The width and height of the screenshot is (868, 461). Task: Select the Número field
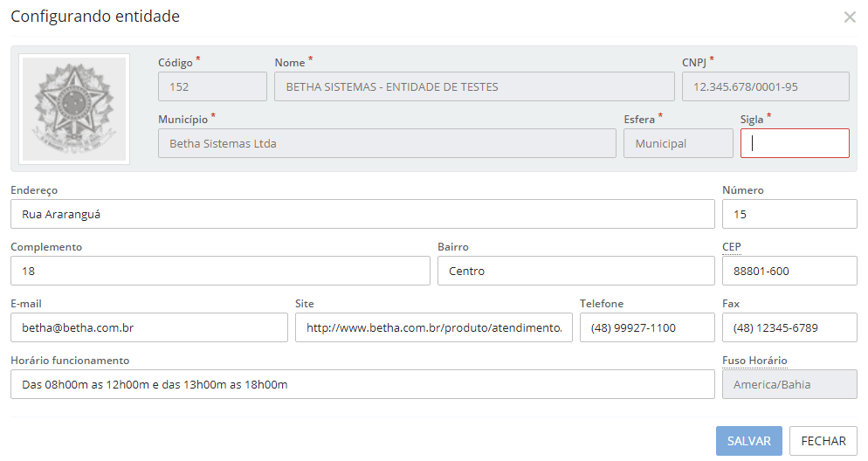[789, 214]
